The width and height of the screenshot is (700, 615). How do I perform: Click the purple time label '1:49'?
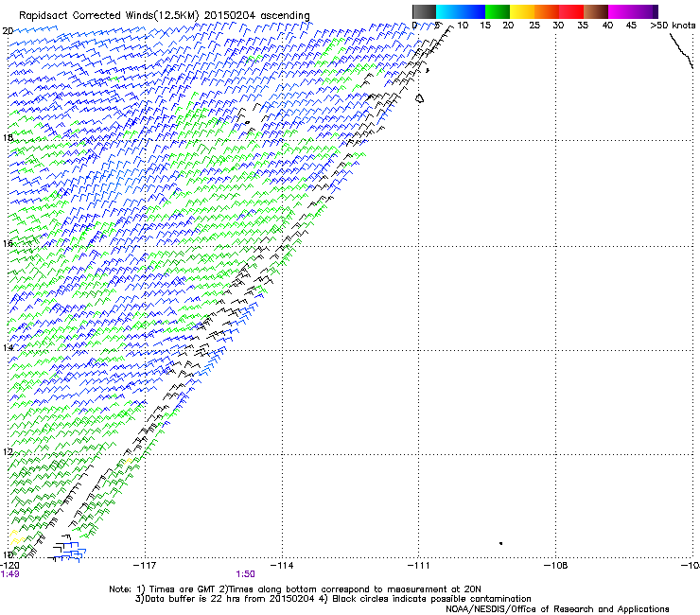[x=9, y=574]
